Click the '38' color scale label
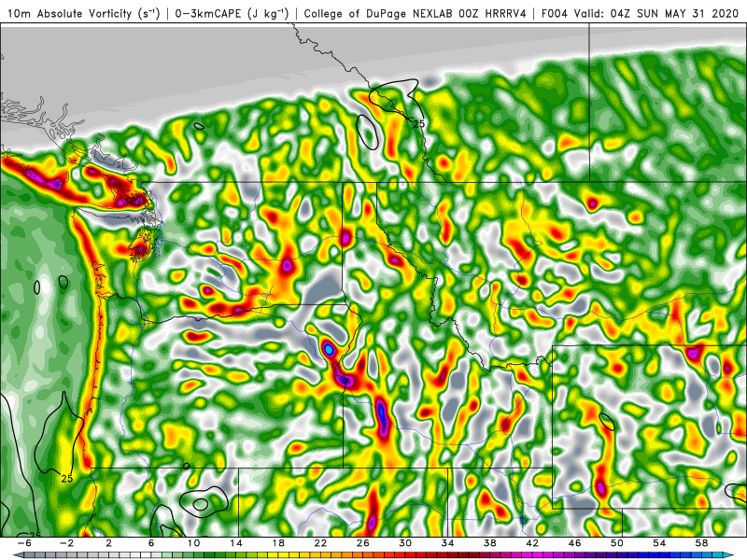The height and width of the screenshot is (560, 747). 490,543
